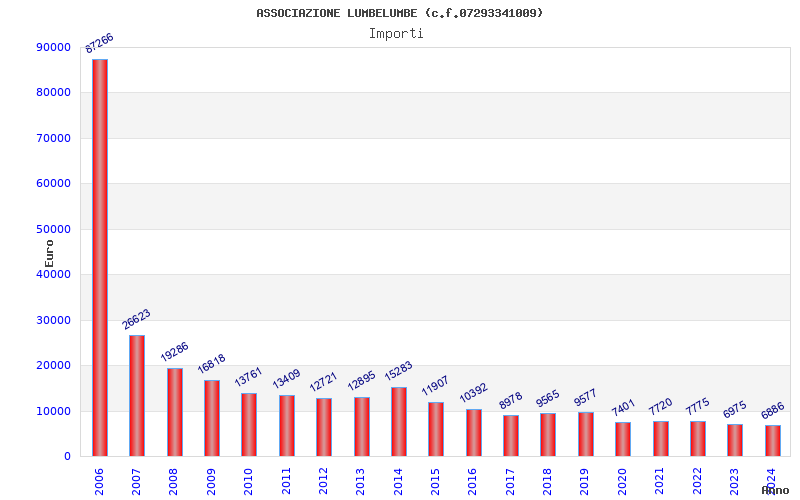Screen dimensions: 800x500
Task: Click the data label 12721
Action: point(323,382)
